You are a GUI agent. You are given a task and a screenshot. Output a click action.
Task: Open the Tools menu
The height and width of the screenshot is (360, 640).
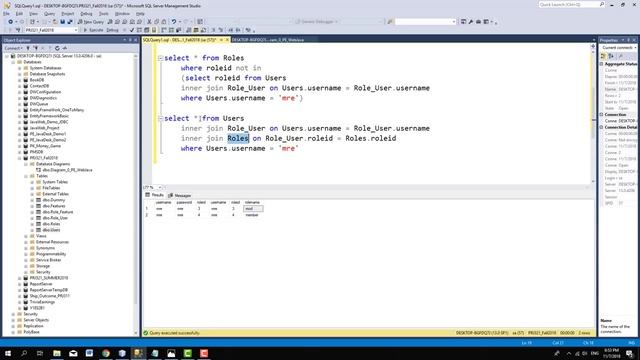coord(104,13)
